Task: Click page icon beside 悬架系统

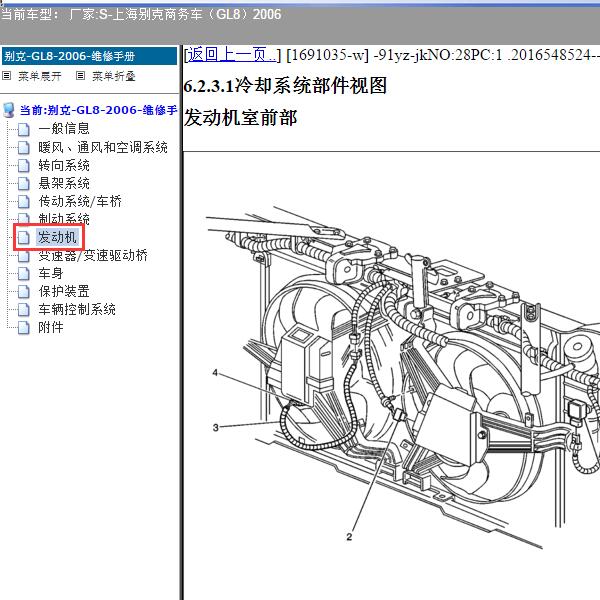Action: 24,184
